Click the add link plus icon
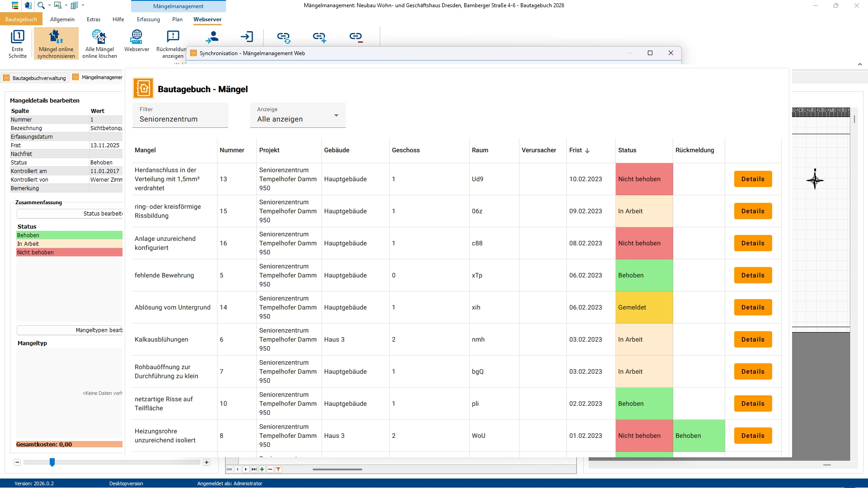Screen dimensions: 868x488 (319, 37)
